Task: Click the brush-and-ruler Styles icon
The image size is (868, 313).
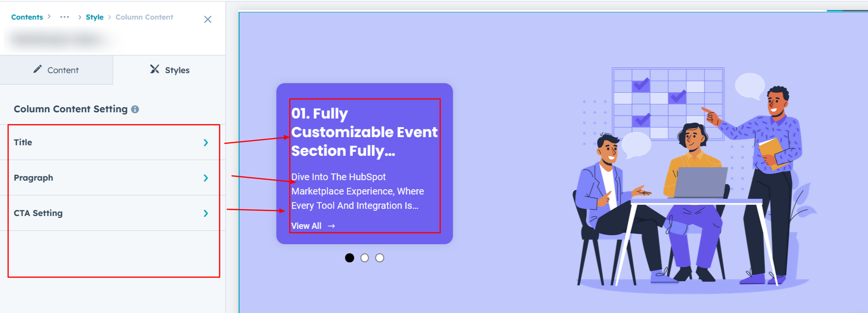Action: [155, 69]
